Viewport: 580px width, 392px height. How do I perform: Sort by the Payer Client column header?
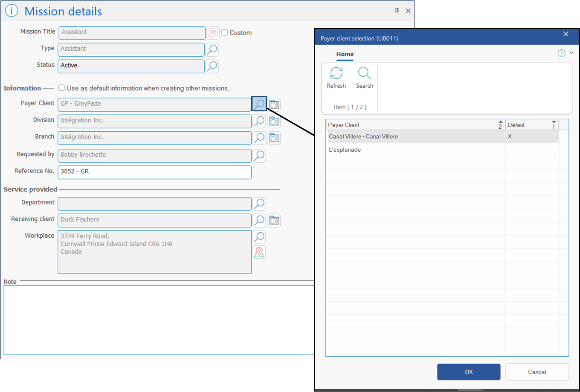[409, 125]
